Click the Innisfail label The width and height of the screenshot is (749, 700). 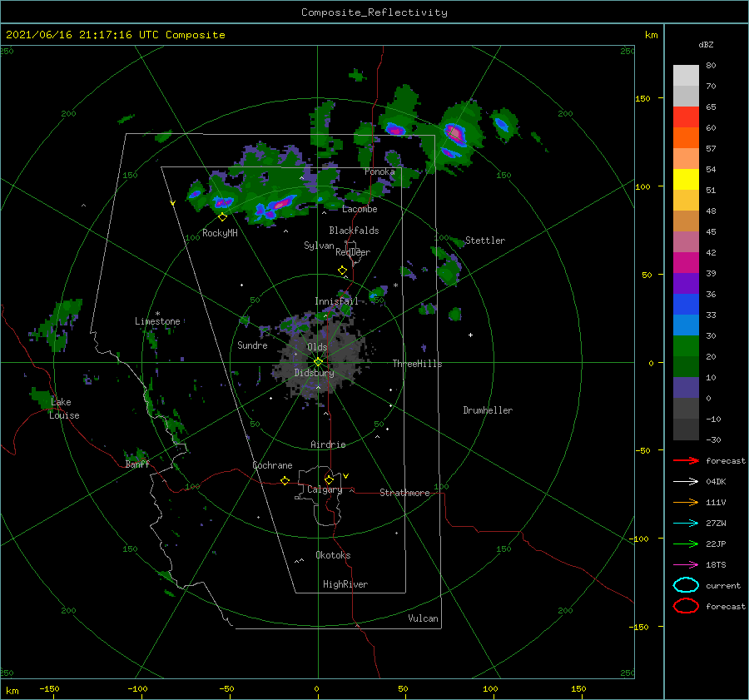(x=336, y=301)
